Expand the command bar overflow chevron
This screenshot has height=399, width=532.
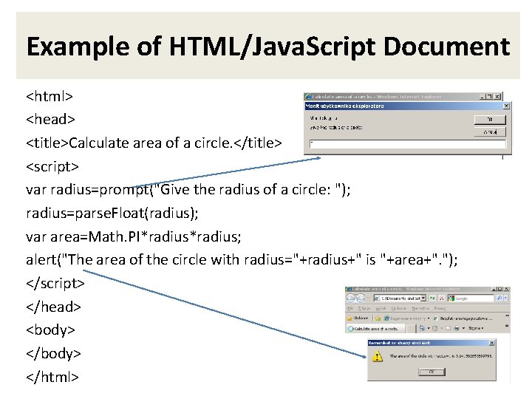pos(507,326)
